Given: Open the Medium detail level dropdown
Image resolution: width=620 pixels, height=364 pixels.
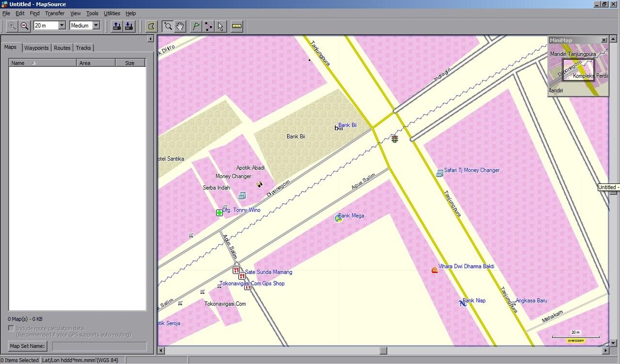Looking at the screenshot, I should [96, 26].
